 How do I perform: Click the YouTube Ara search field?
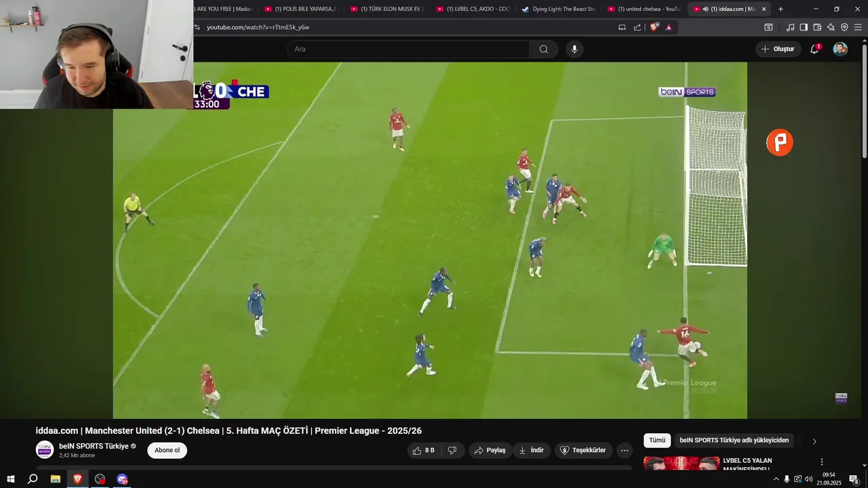pos(408,49)
